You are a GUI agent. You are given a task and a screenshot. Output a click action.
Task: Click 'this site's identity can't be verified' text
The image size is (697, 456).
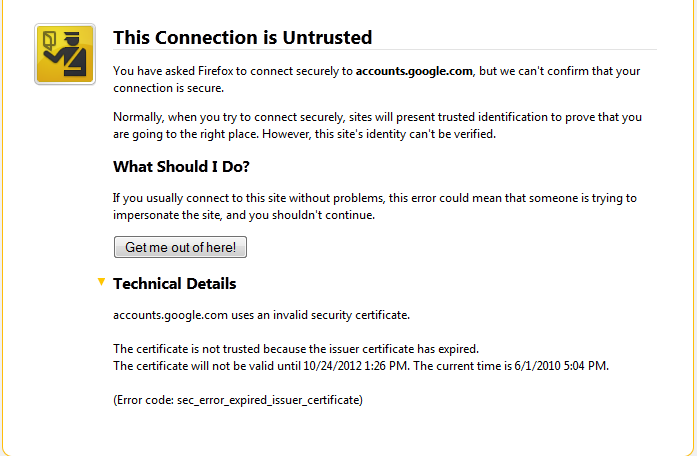pos(405,134)
